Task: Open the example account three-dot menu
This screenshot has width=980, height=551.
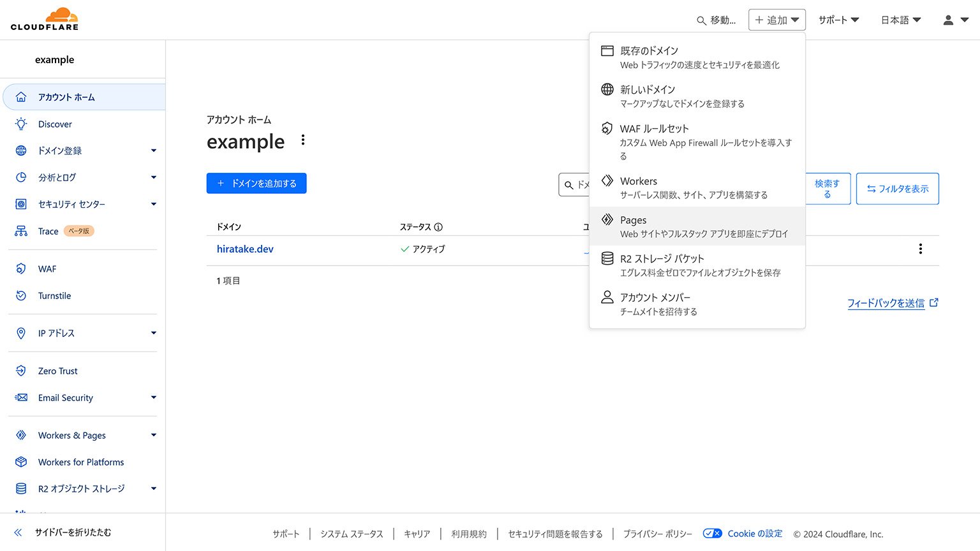Action: click(x=303, y=140)
